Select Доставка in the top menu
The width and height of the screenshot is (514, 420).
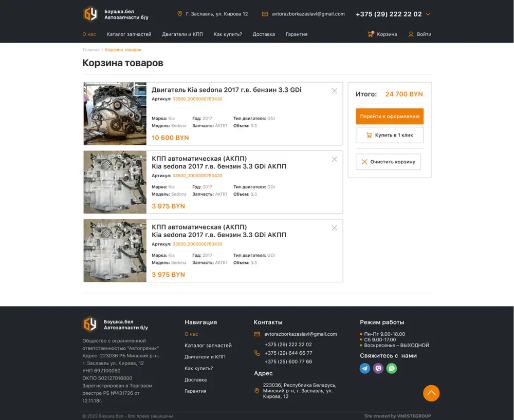click(x=264, y=34)
